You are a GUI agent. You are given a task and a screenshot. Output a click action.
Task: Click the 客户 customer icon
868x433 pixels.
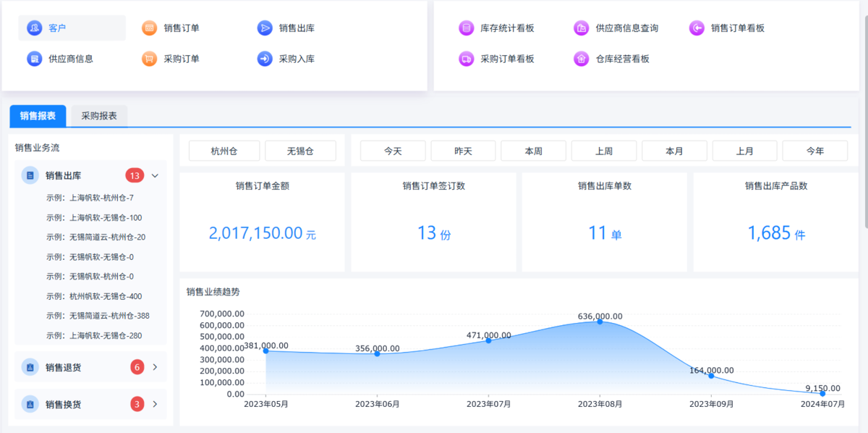pyautogui.click(x=34, y=28)
